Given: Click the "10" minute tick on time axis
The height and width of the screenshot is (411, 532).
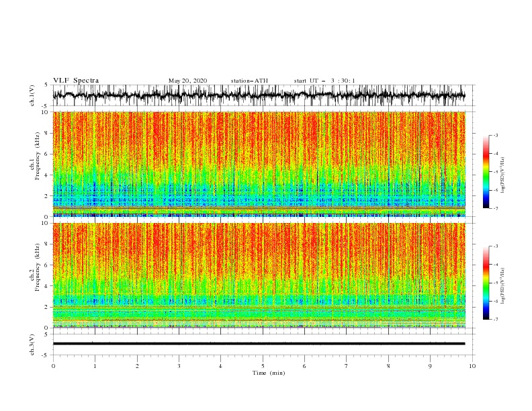Looking at the screenshot, I should coord(472,366).
